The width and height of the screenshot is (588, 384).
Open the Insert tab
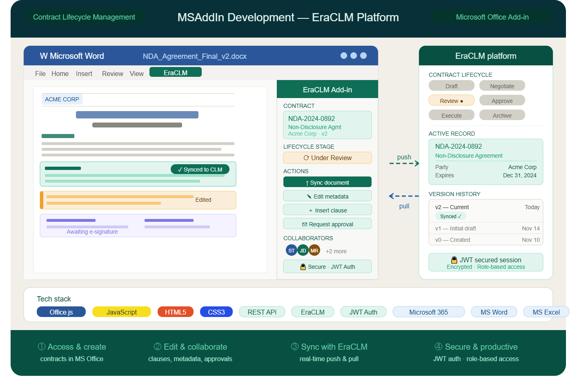84,74
